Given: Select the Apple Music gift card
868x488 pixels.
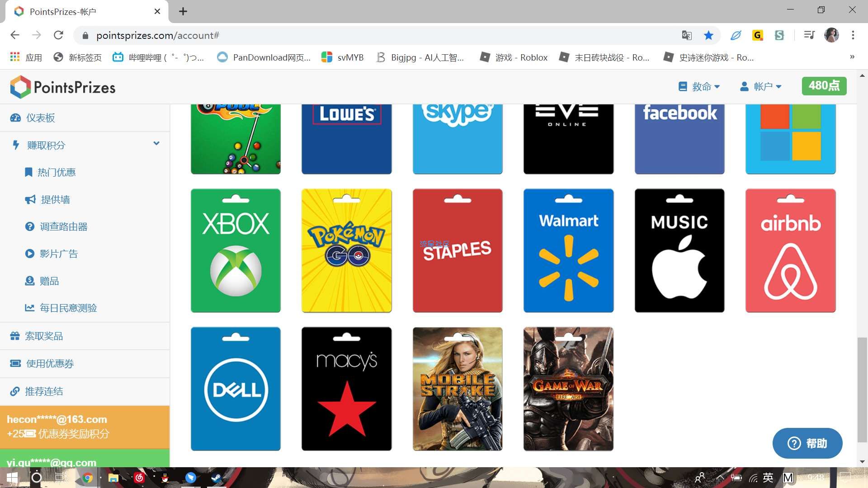Looking at the screenshot, I should pyautogui.click(x=679, y=250).
